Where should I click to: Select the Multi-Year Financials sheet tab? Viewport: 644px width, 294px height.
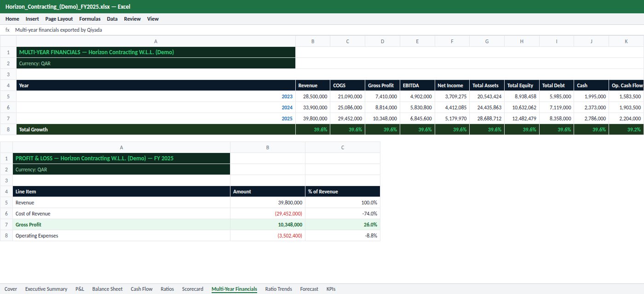click(234, 289)
